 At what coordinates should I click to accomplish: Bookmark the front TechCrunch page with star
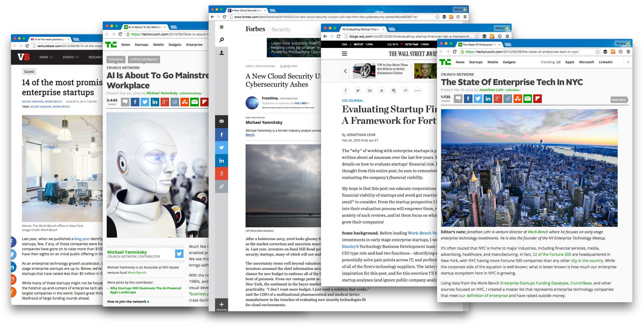pos(598,52)
